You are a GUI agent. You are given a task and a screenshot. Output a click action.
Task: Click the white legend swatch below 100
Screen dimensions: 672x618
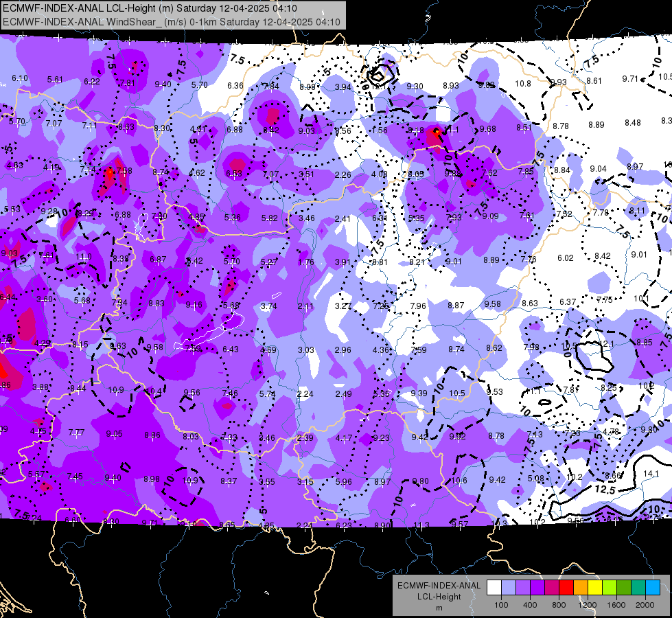pyautogui.click(x=494, y=588)
